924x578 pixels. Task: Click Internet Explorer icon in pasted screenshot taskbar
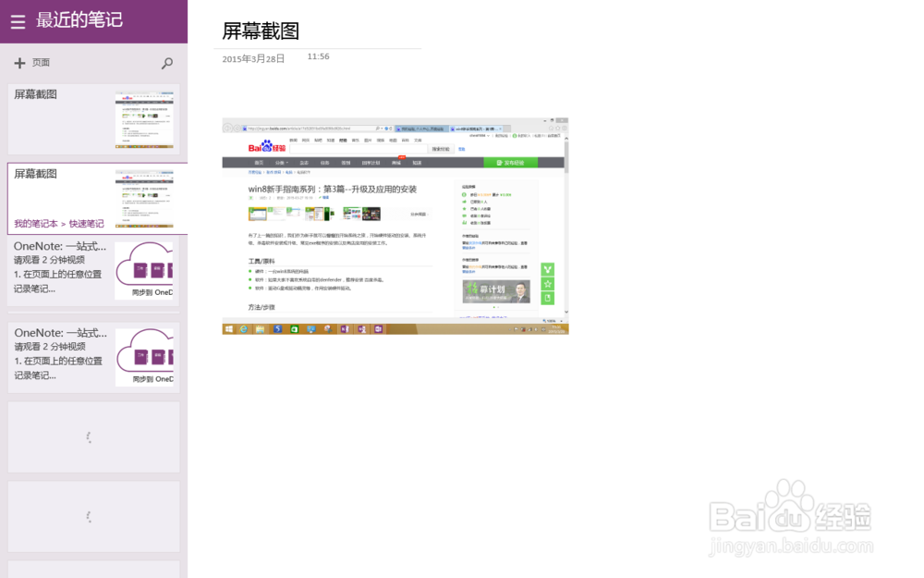243,329
